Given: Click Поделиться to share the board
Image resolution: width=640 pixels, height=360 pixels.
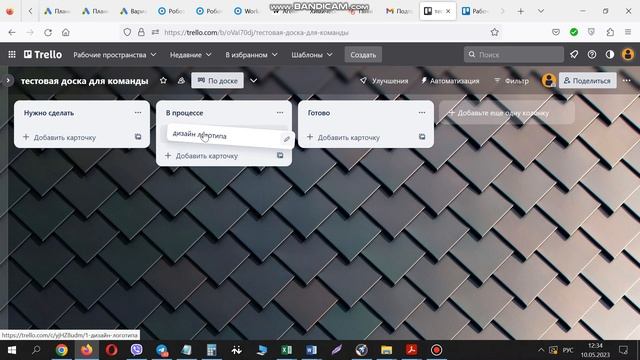Looking at the screenshot, I should pos(587,81).
